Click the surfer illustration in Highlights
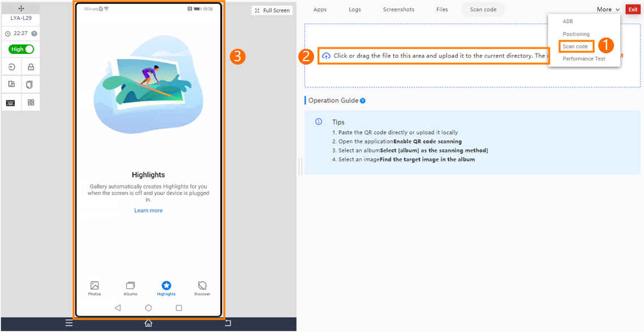This screenshot has height=332, width=644. (148, 85)
